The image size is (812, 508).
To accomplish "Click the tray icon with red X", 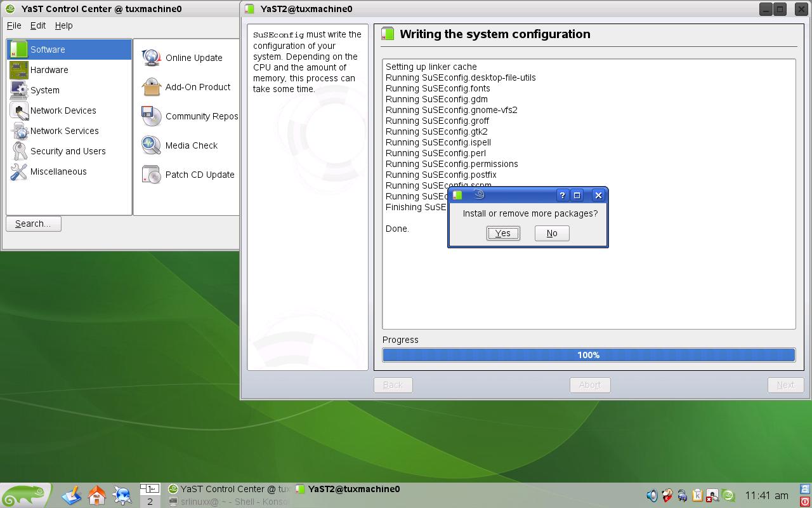I will 712,495.
